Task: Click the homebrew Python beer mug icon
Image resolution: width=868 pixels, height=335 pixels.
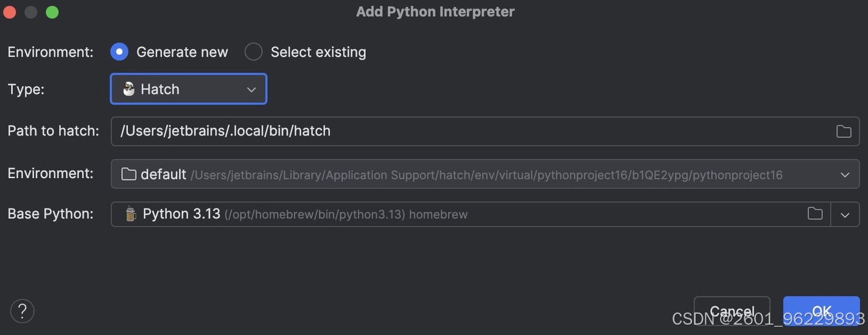Action: (130, 214)
